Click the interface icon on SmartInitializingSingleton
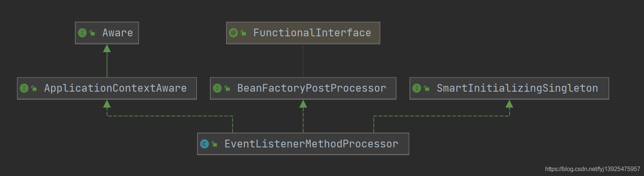Viewport: 644px width, 176px height. (x=417, y=88)
